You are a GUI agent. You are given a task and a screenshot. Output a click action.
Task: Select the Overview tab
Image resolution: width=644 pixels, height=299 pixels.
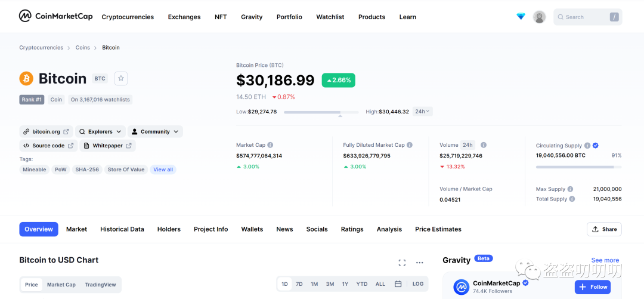click(39, 229)
